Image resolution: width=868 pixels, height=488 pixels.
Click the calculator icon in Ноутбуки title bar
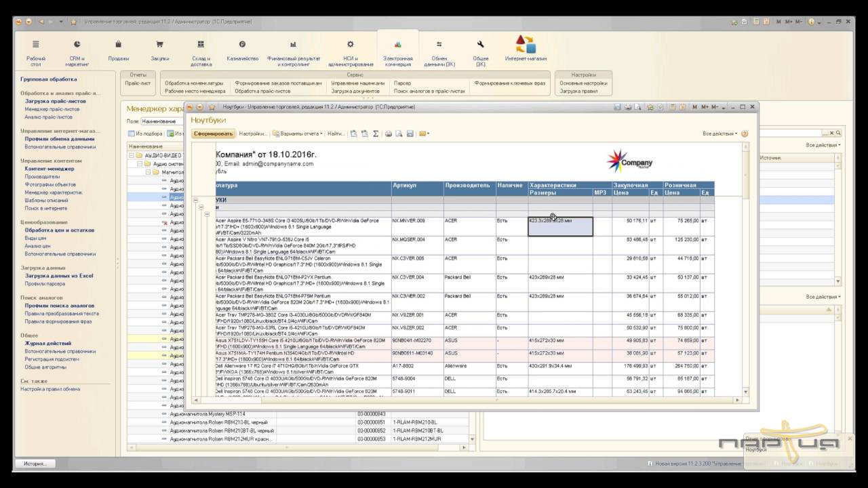point(672,107)
